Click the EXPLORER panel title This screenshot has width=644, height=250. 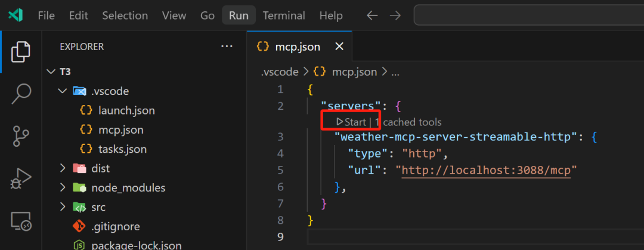(x=82, y=47)
